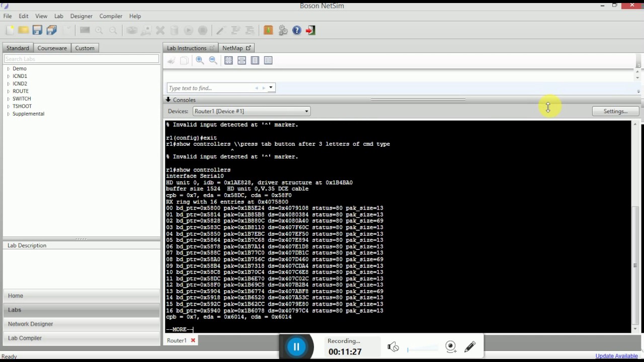Click the play lab toolbar icon
This screenshot has width=644, height=362.
pyautogui.click(x=188, y=30)
